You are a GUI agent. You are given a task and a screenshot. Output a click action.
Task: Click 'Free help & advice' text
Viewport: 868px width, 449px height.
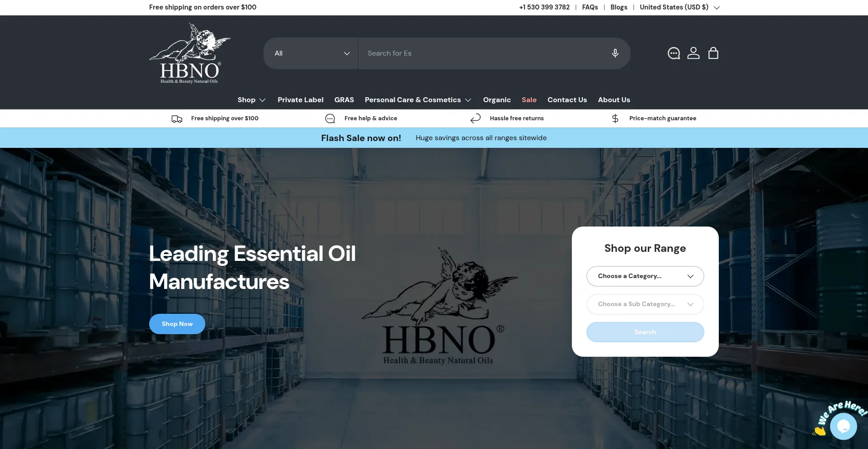pyautogui.click(x=371, y=118)
